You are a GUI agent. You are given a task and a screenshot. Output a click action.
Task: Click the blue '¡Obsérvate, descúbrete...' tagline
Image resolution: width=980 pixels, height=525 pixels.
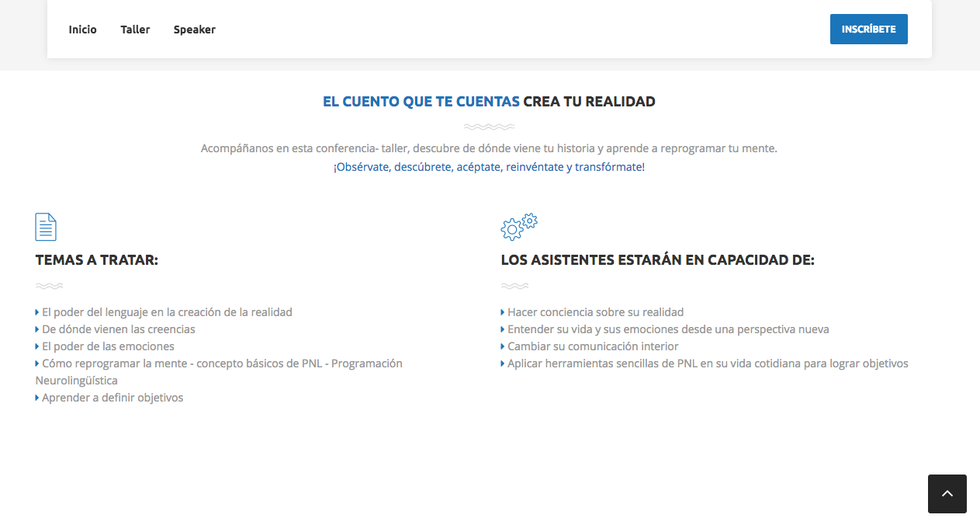489,167
